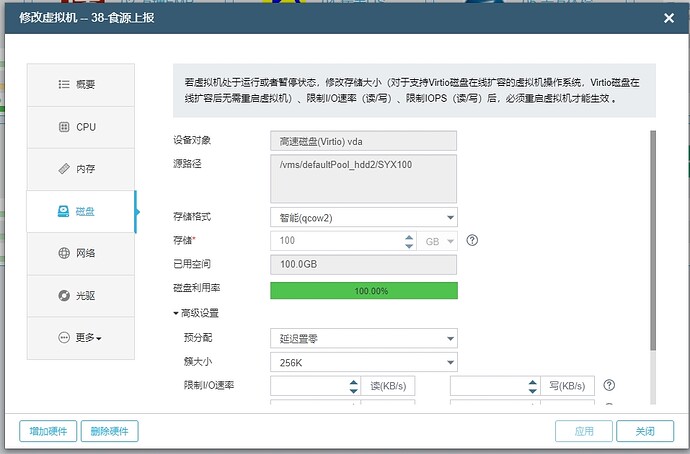
Task: Click the green 磁盘利用率 progress bar
Action: tap(363, 290)
